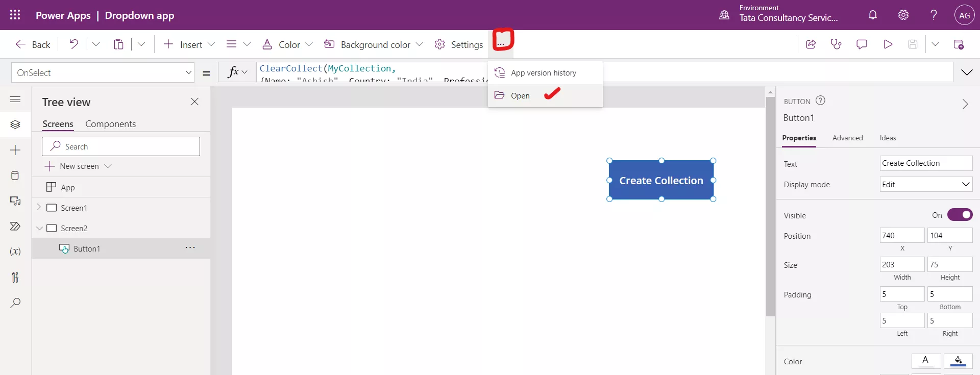Viewport: 980px width, 375px height.
Task: Open the Data cylinder icon in left rail
Action: tap(15, 176)
